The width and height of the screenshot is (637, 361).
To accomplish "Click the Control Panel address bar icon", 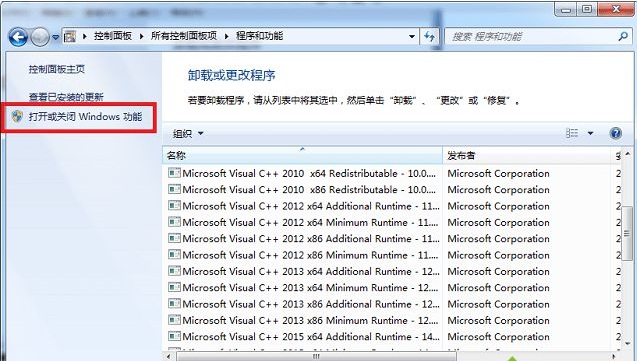I will click(70, 37).
